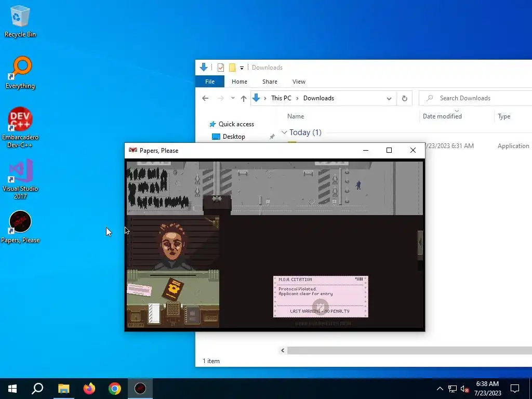Click the Papers, Please window title icon
The width and height of the screenshot is (532, 399).
click(x=132, y=150)
